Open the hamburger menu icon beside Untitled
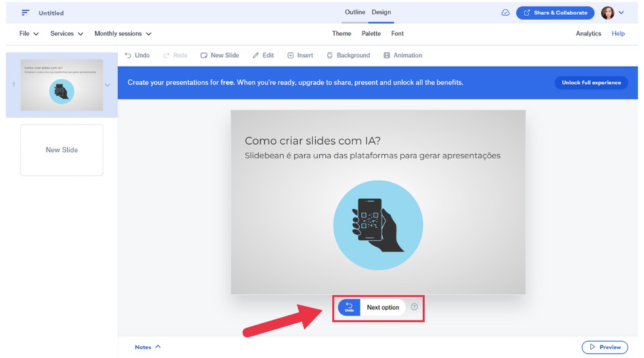 26,12
